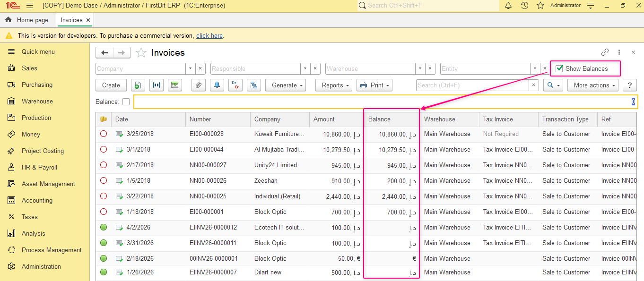This screenshot has width=644, height=281.
Task: Go back with the left arrow button
Action: click(104, 52)
